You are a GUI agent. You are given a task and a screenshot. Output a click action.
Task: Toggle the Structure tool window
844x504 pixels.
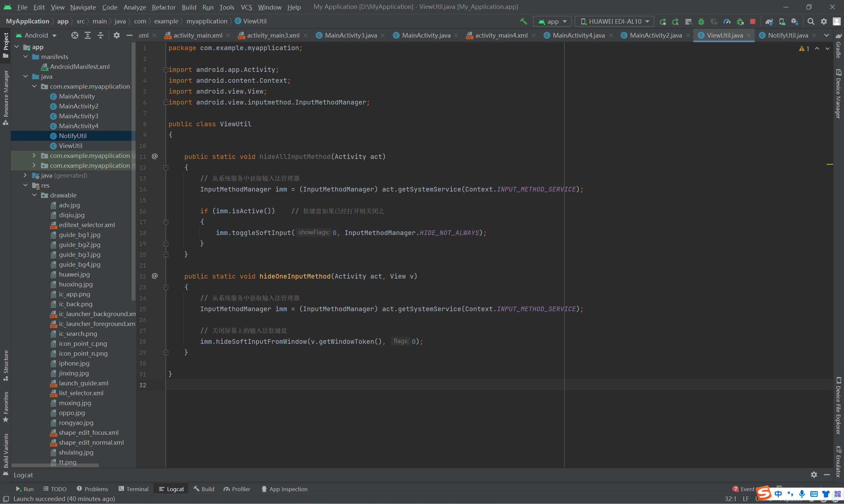(6, 365)
